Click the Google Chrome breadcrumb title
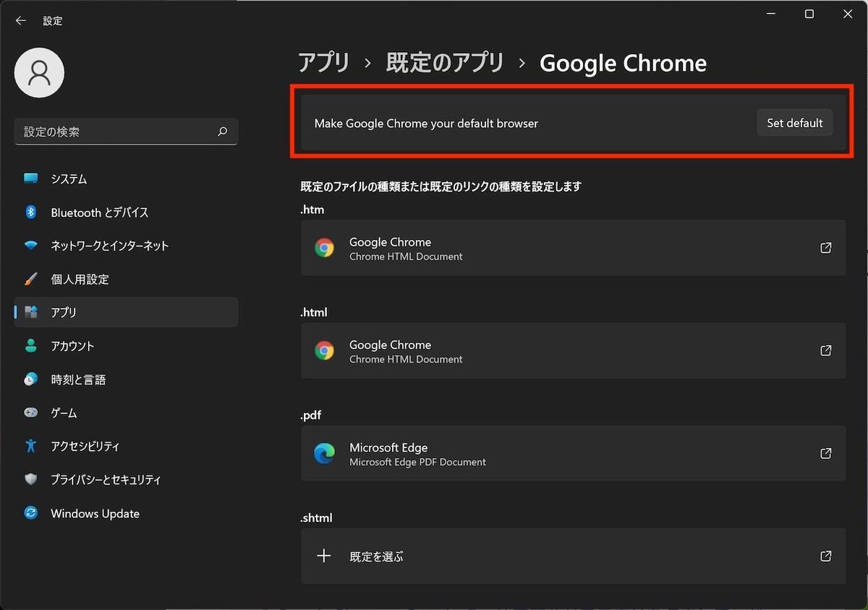The image size is (868, 610). pyautogui.click(x=623, y=63)
